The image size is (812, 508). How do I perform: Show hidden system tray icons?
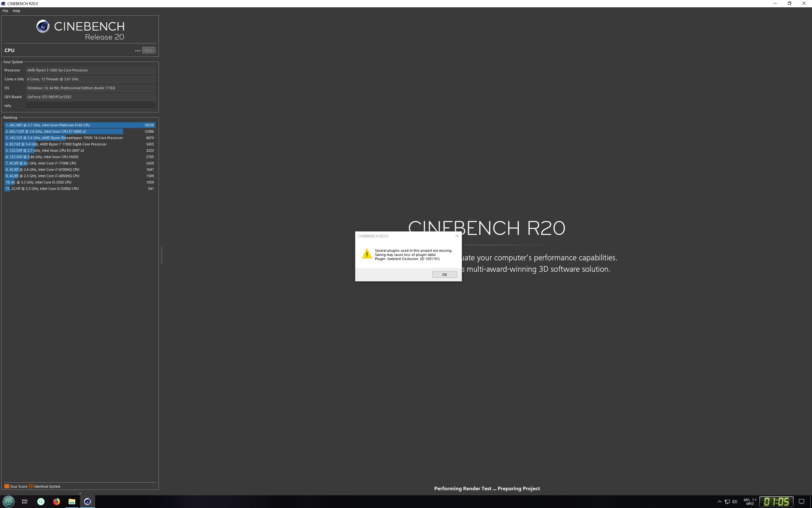coord(719,502)
